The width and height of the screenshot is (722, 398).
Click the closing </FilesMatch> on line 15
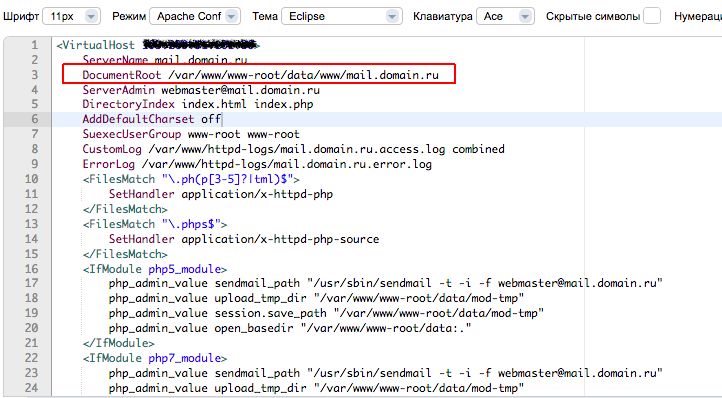click(x=125, y=254)
